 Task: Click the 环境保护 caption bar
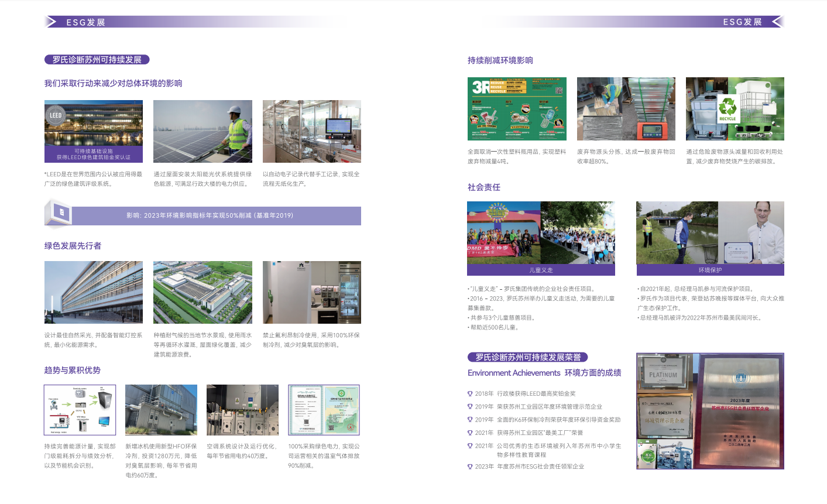tap(710, 270)
